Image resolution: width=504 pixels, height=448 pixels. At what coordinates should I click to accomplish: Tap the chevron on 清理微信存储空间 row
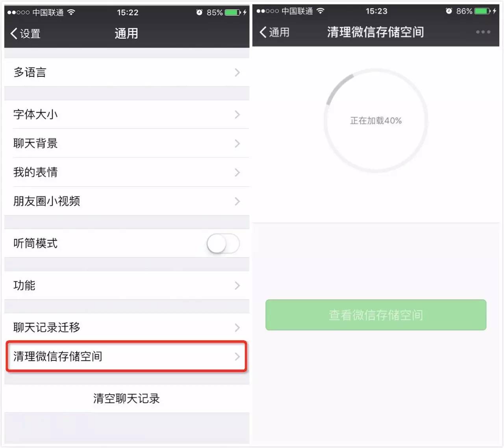(x=237, y=357)
